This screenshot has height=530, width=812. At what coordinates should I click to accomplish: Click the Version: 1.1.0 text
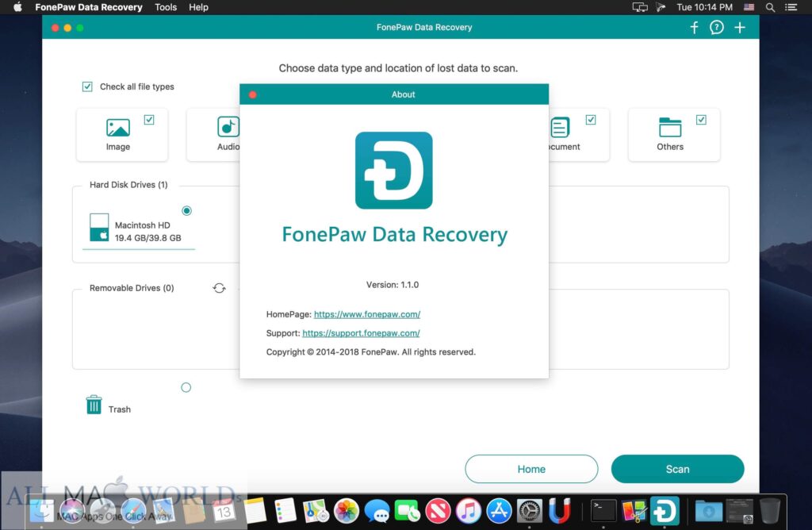click(393, 284)
